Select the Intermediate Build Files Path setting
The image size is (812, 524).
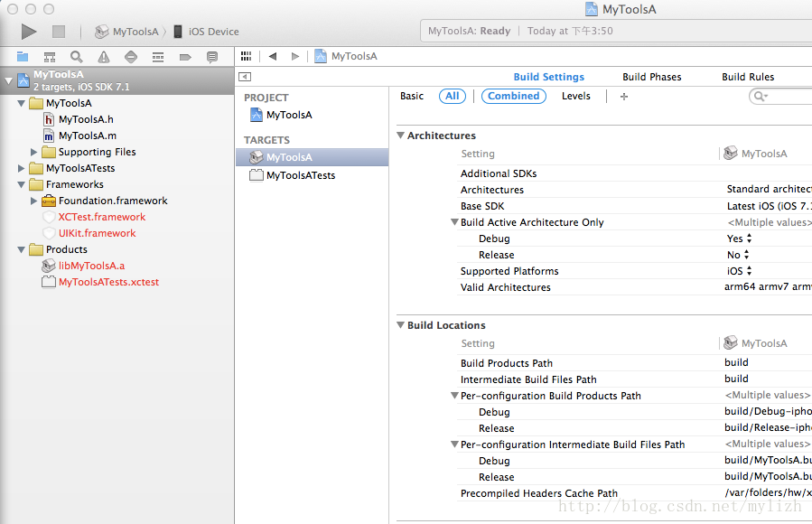(634, 379)
